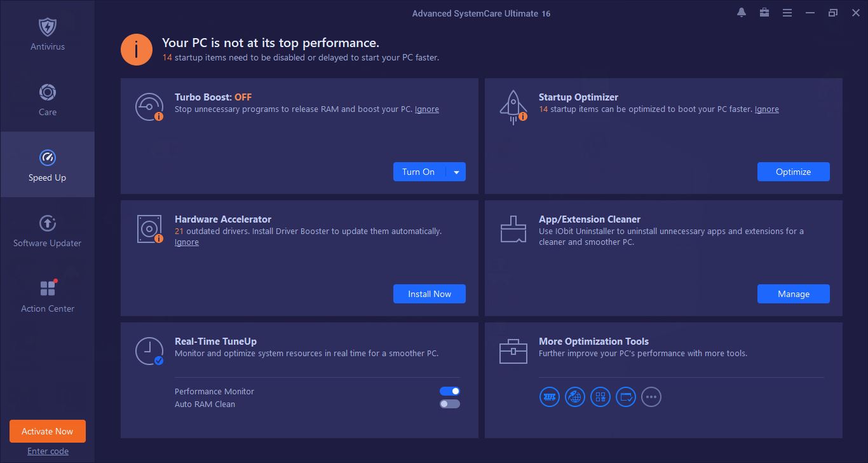The width and height of the screenshot is (868, 463).
Task: Click the App/Extension Cleaner heading
Action: pos(590,219)
